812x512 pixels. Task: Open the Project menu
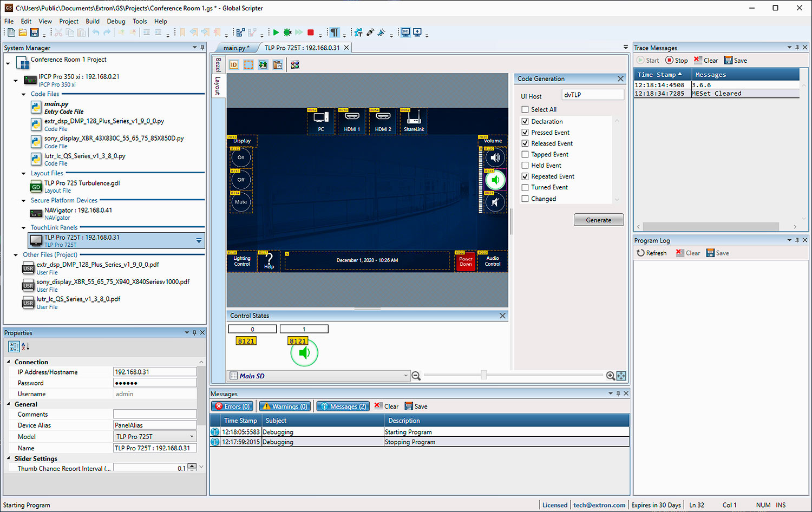pos(69,21)
